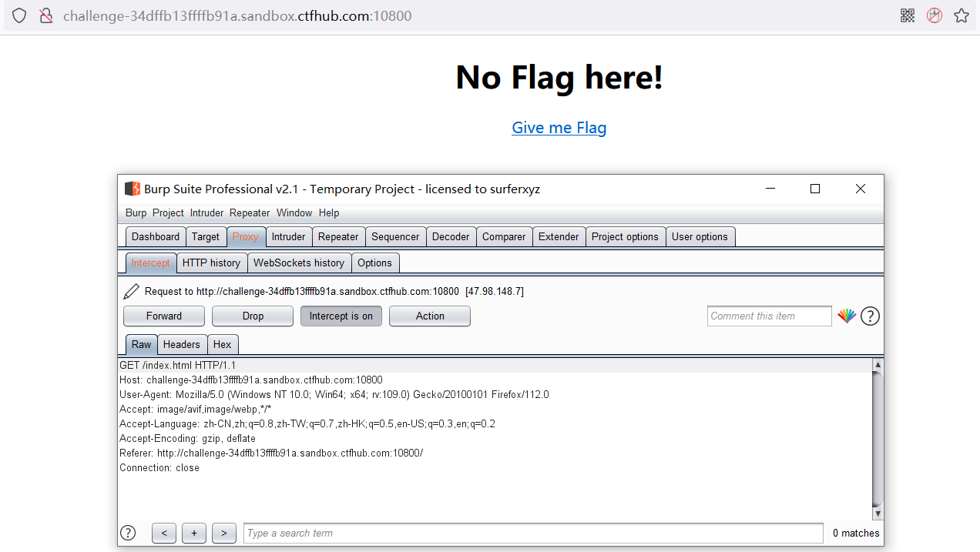Switch to the Comparer tab

(x=504, y=236)
